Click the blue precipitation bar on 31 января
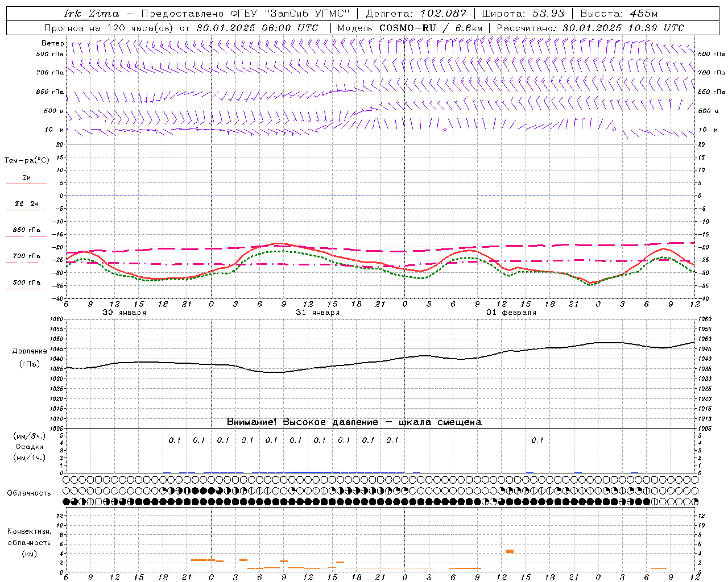Image resolution: width=728 pixels, height=582 pixels. pyautogui.click(x=316, y=472)
